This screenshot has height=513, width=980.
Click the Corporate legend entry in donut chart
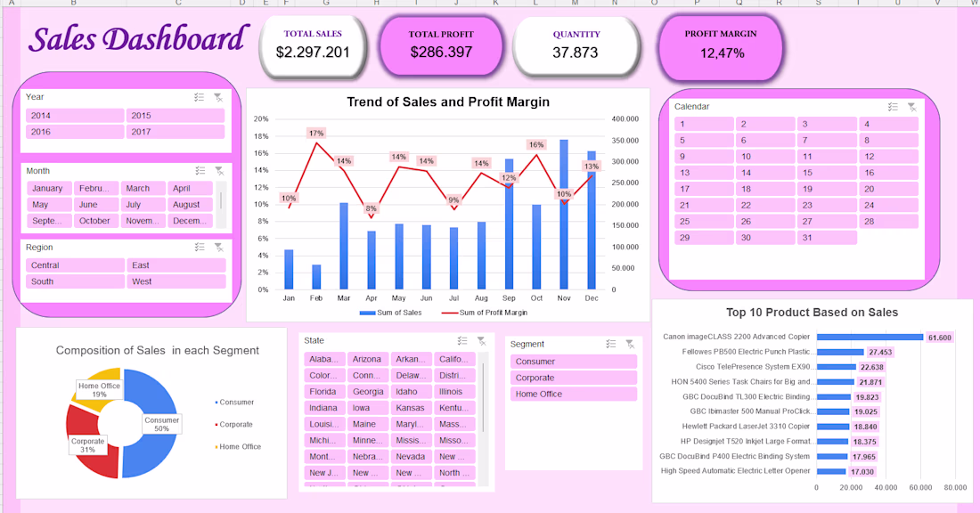[x=233, y=424]
